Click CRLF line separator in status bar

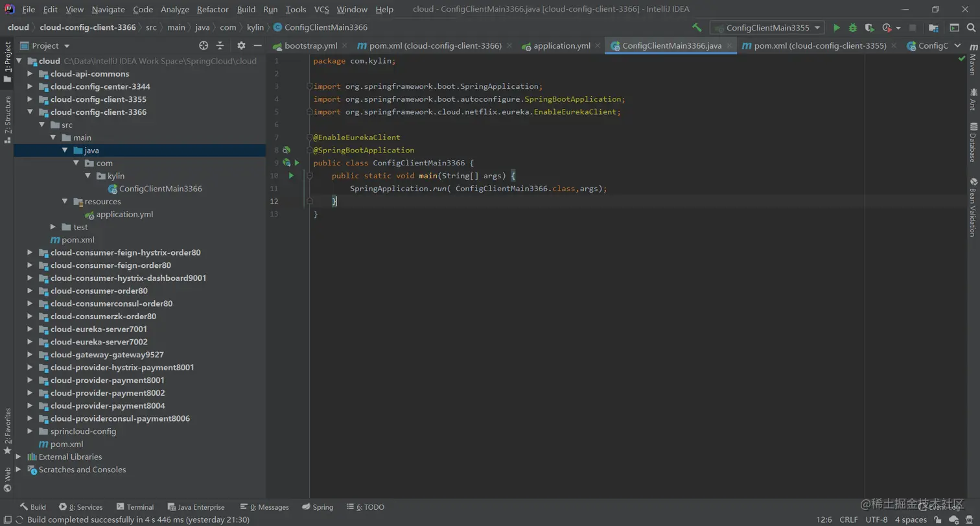(x=848, y=520)
